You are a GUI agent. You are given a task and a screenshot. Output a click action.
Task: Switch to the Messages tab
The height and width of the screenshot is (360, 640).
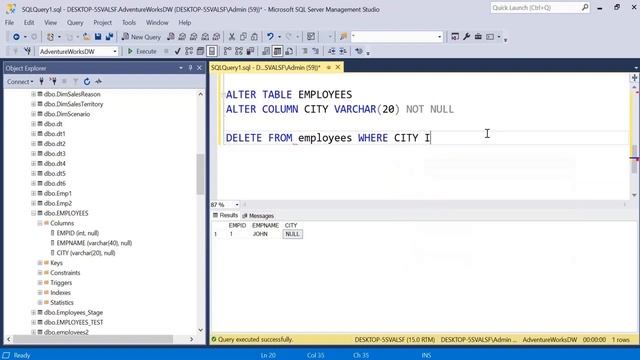[258, 216]
